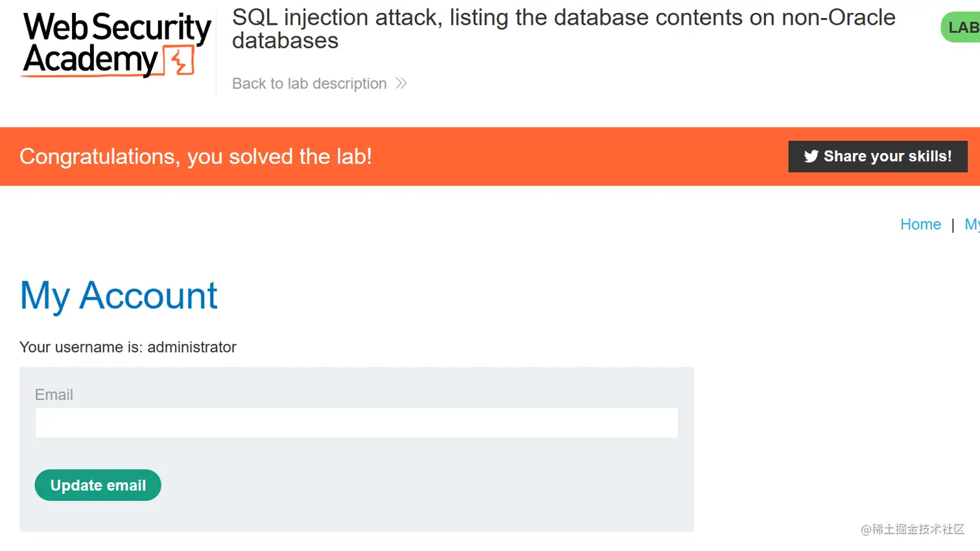Click the watermark text at bottom right
This screenshot has height=551, width=980.
tap(913, 530)
